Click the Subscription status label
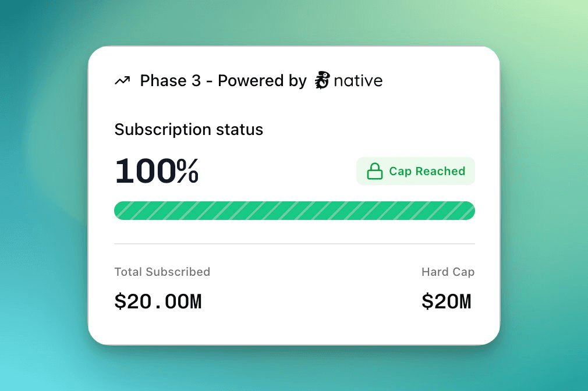Viewport: 588px width, 391px height. tap(189, 129)
